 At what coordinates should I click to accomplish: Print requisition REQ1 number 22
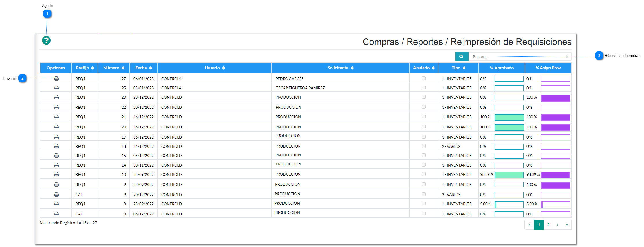click(x=56, y=107)
